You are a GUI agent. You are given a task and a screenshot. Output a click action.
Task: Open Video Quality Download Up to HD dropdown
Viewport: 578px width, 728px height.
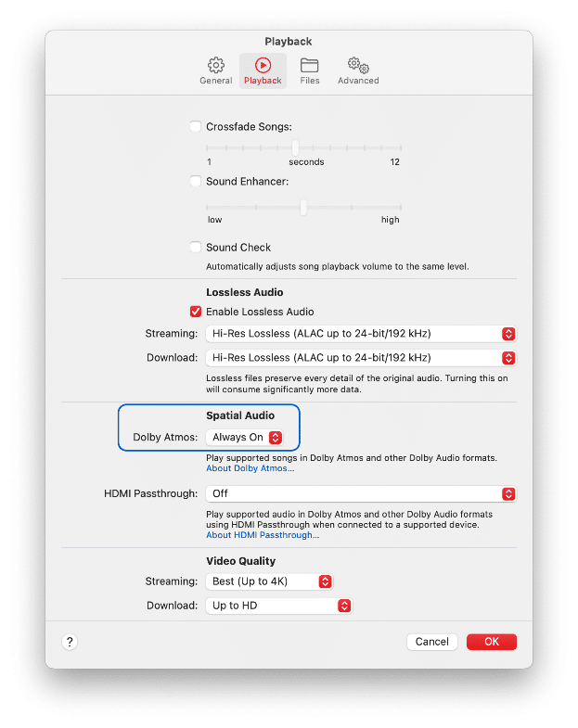[278, 606]
